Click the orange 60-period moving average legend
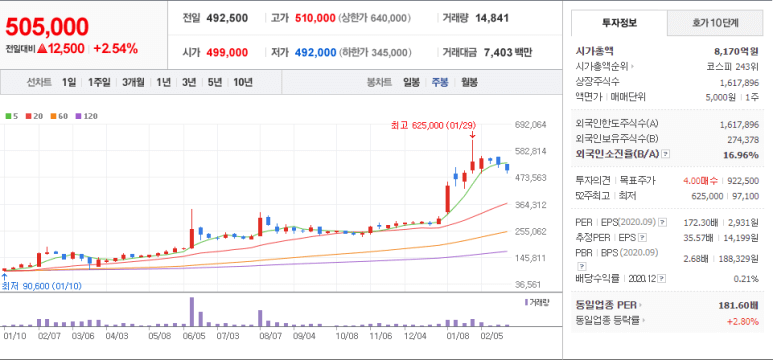773x360 pixels. click(x=59, y=116)
